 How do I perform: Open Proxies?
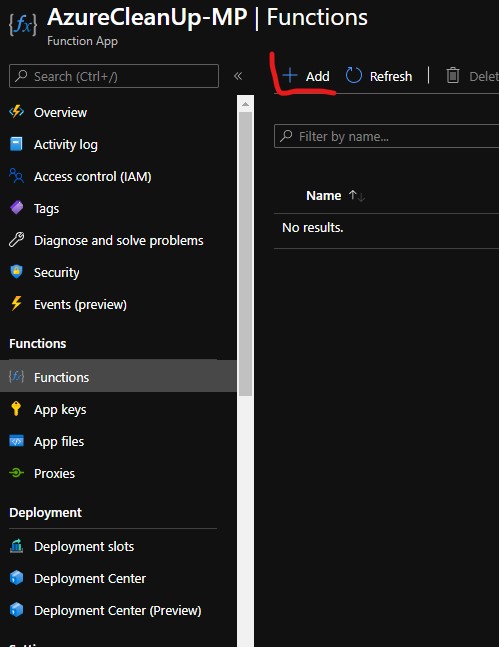pos(54,473)
